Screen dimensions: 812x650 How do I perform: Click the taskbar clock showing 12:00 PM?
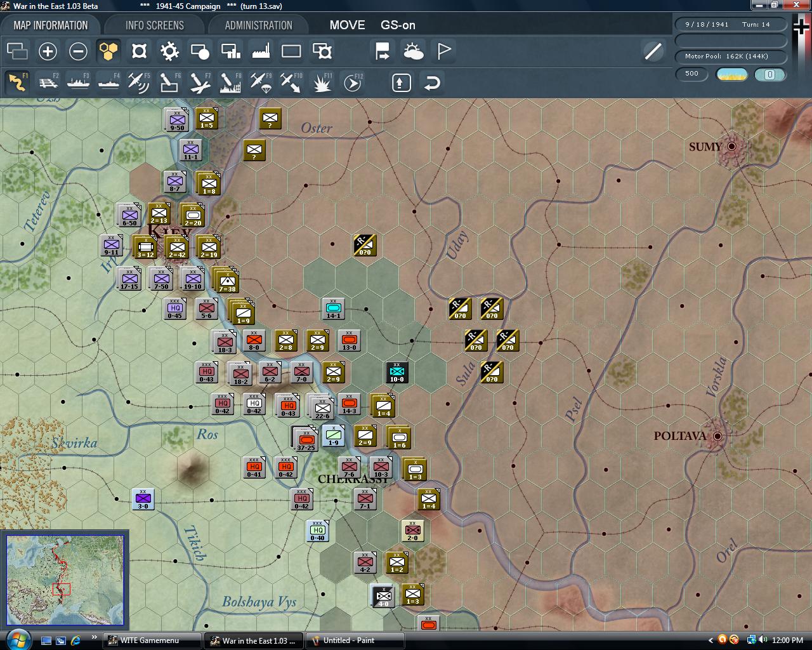788,640
